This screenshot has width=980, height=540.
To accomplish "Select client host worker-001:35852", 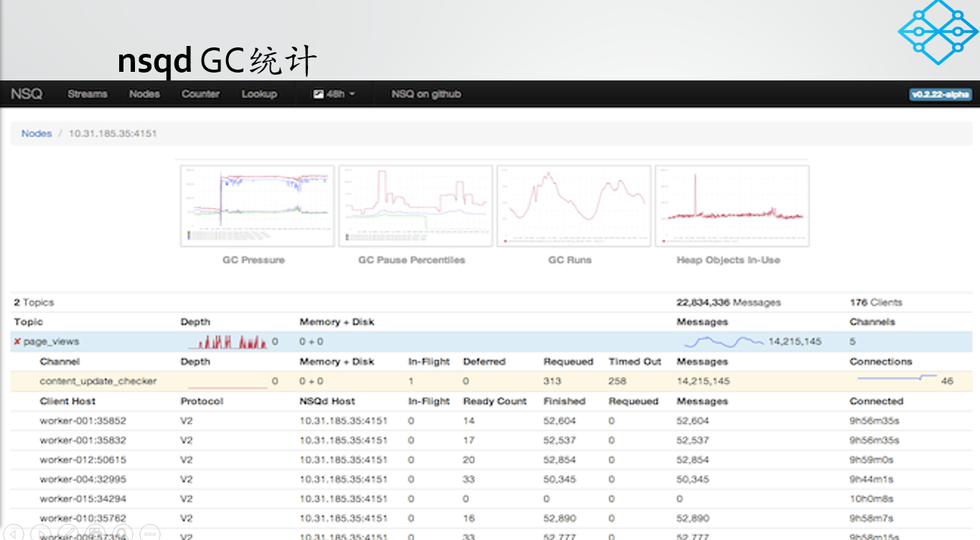I will 83,421.
